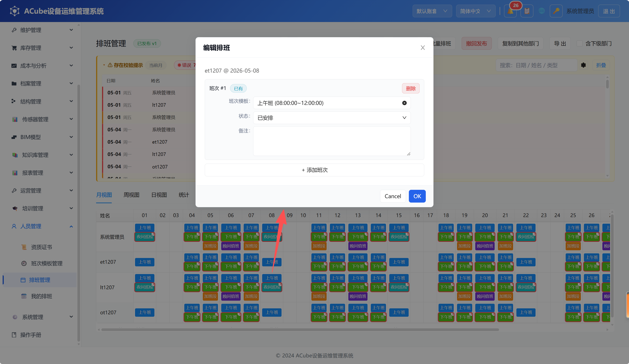Clear the 班次模板 selection with the X icon
This screenshot has width=629, height=364.
(404, 103)
